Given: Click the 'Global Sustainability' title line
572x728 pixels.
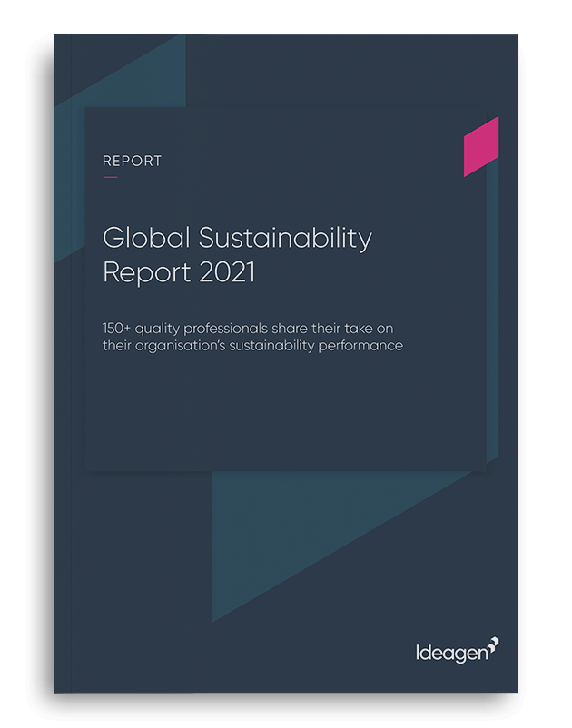Looking at the screenshot, I should coord(237,239).
